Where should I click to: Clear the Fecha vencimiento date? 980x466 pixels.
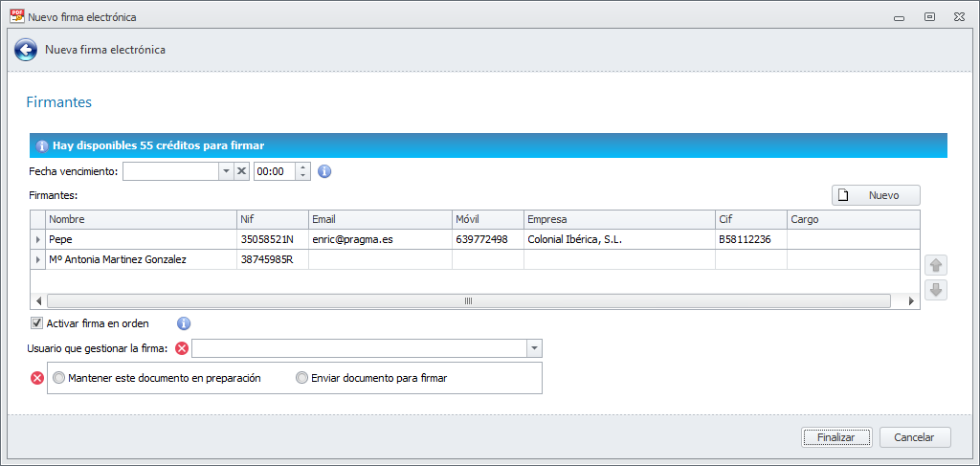(242, 172)
